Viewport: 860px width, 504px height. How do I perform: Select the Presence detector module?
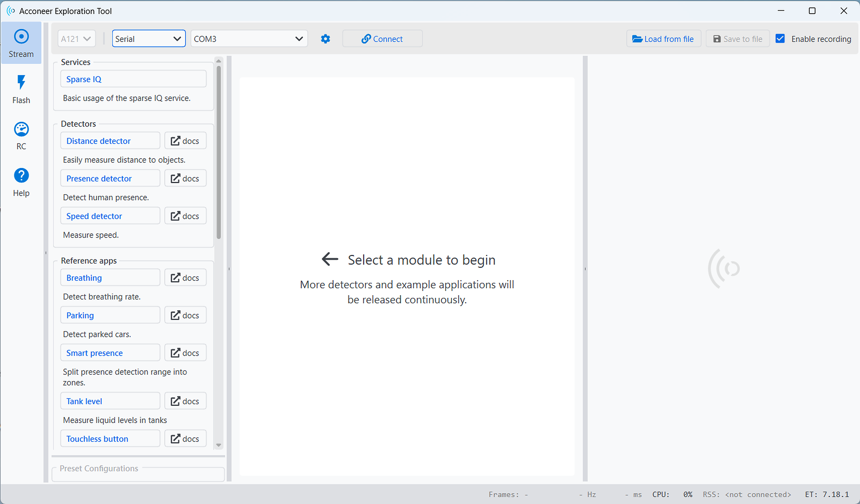point(110,178)
